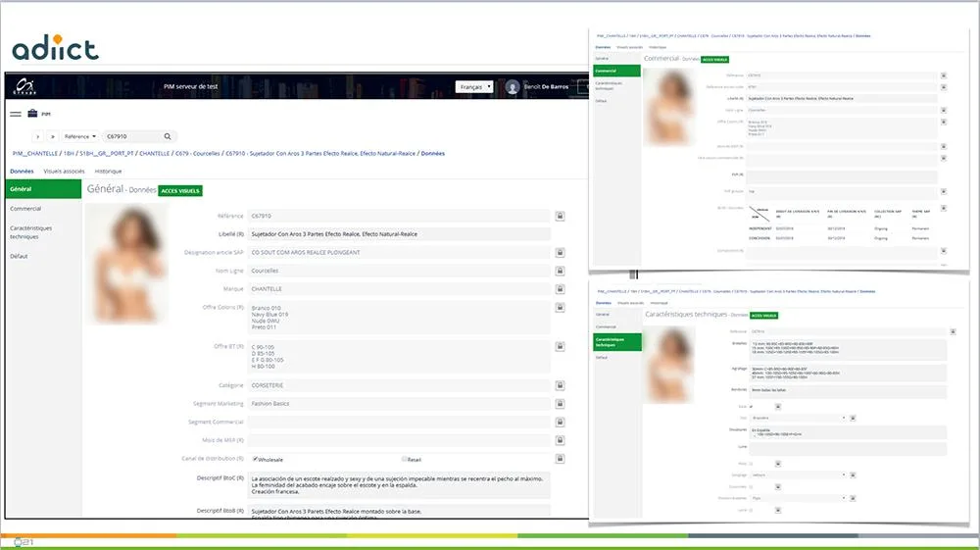
Task: Click the Libellé field with Sujetador Con Aros text
Action: 399,234
